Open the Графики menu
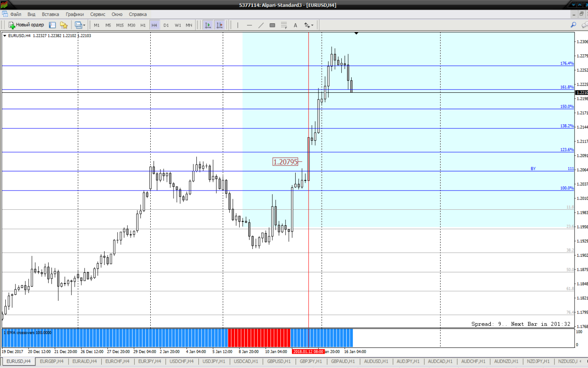Image resolution: width=588 pixels, height=368 pixels. [x=75, y=14]
